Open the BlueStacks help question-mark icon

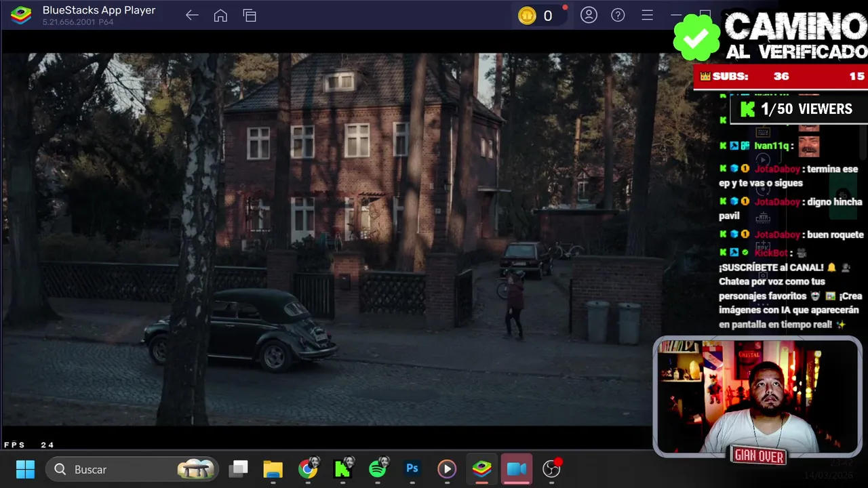point(618,15)
